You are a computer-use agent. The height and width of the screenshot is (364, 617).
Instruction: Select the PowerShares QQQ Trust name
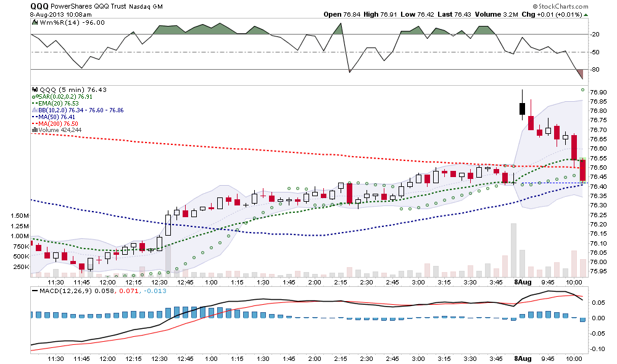click(x=88, y=6)
